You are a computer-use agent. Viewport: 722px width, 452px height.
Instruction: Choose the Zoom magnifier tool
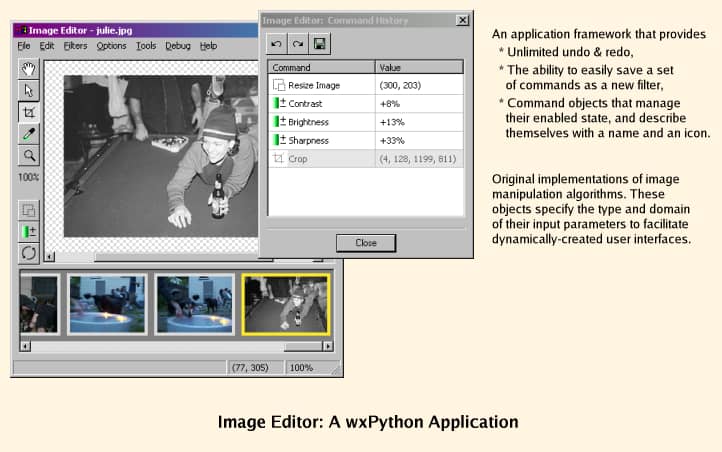point(29,156)
